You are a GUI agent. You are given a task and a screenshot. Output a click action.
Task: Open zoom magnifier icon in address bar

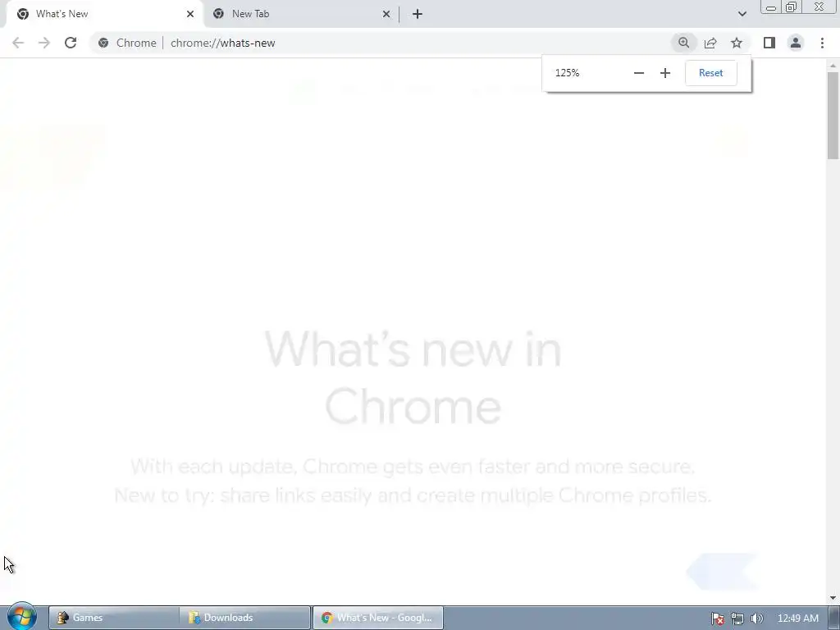683,43
